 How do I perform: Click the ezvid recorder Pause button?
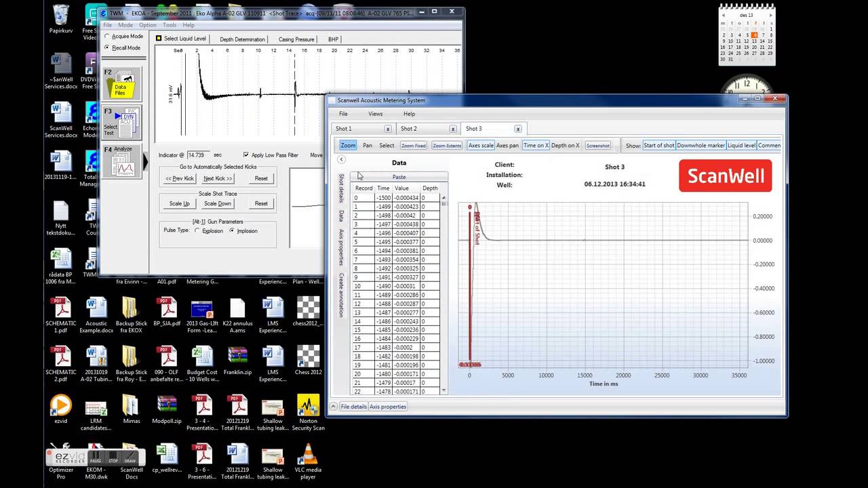[x=95, y=457]
